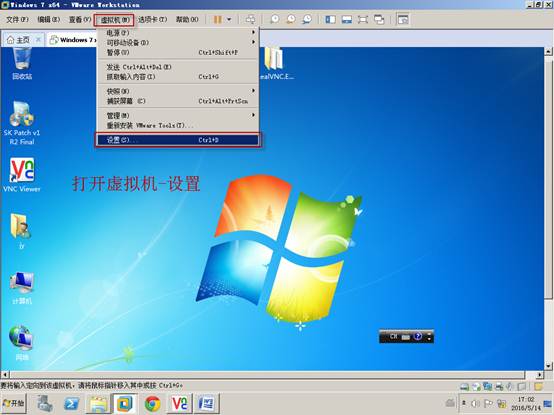The image size is (554, 415).
Task: Select 设置 in the virtual machine menu
Action: pos(178,140)
